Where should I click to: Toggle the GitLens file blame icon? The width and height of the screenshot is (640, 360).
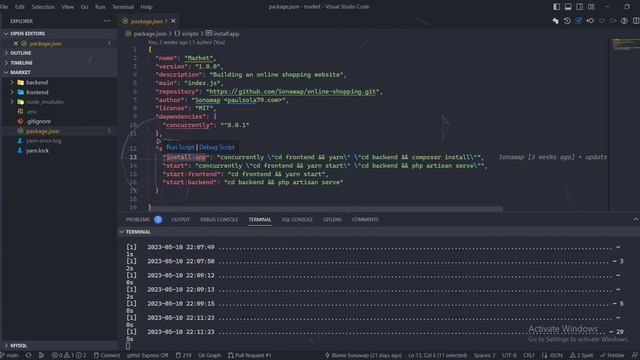(578, 21)
